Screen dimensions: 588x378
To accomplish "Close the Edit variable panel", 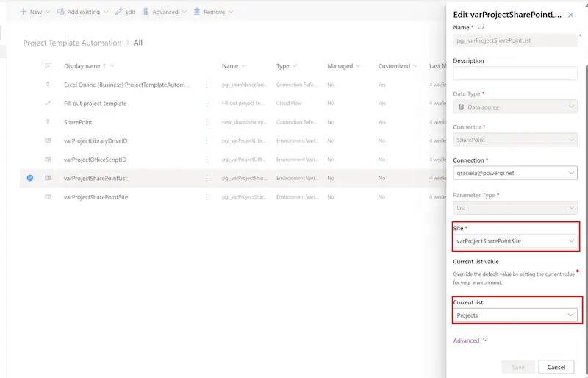I will point(571,15).
